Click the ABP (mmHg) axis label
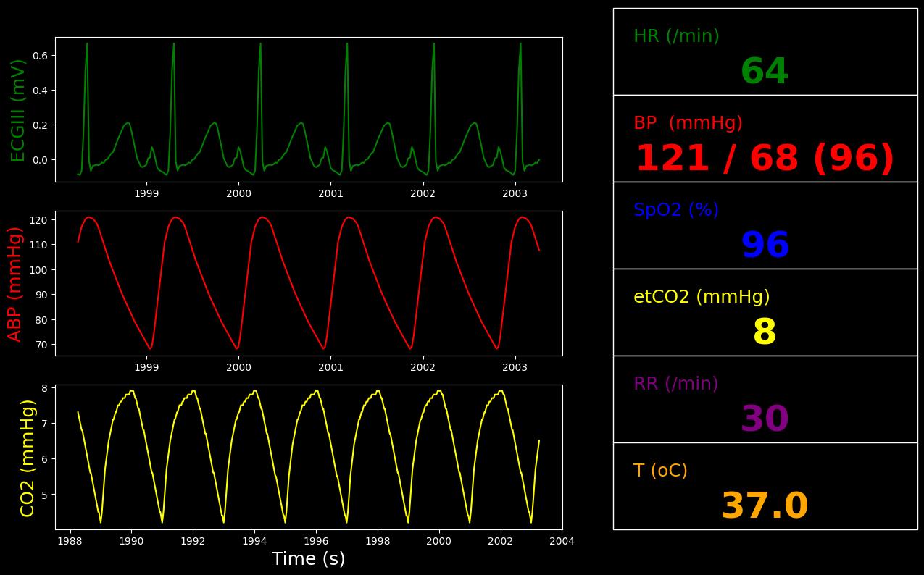This screenshot has height=575, width=924. pyautogui.click(x=15, y=284)
